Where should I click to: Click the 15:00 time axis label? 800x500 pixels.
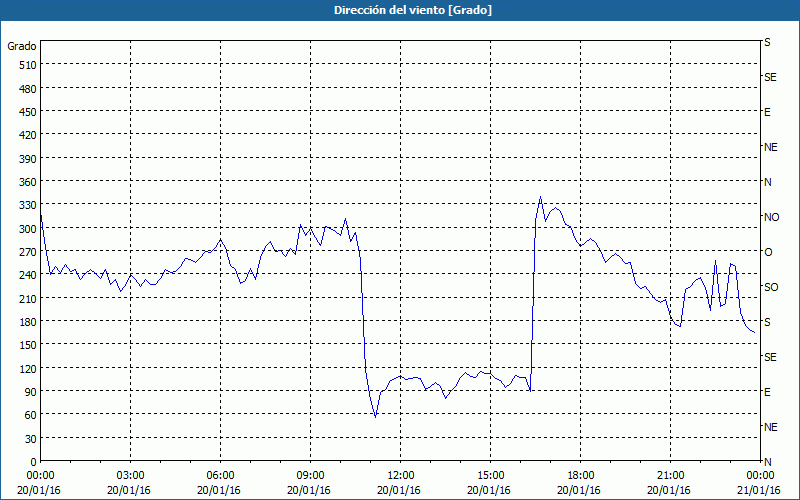click(x=491, y=476)
